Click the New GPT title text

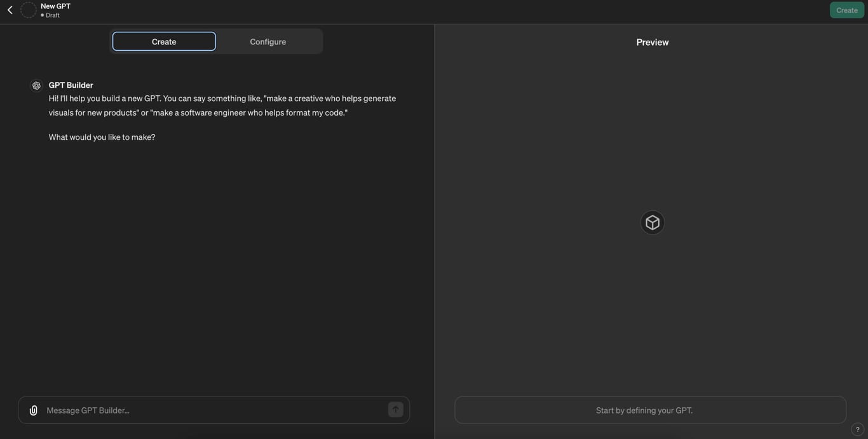[x=55, y=6]
